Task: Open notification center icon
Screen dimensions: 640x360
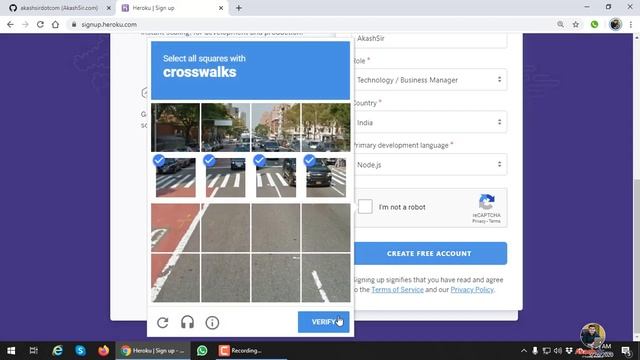Action: click(626, 351)
